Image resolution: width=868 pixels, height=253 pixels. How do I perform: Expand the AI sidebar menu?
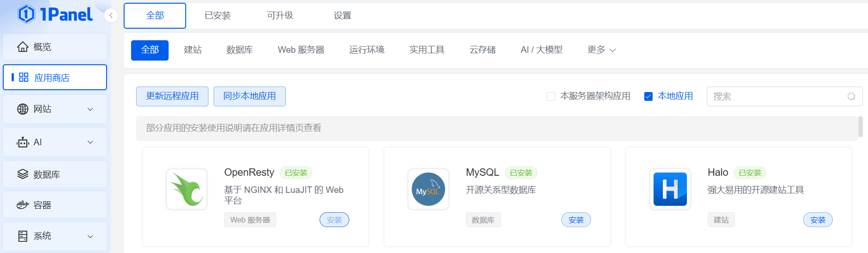point(55,142)
